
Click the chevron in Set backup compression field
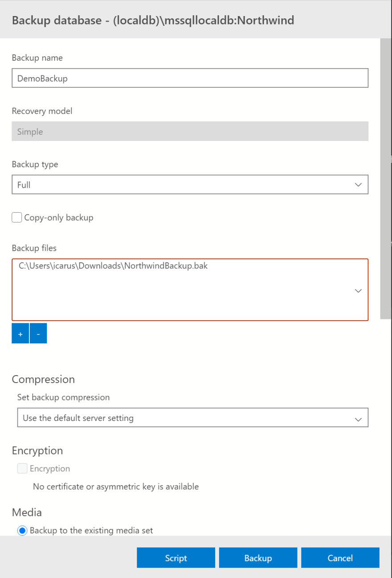click(x=358, y=419)
